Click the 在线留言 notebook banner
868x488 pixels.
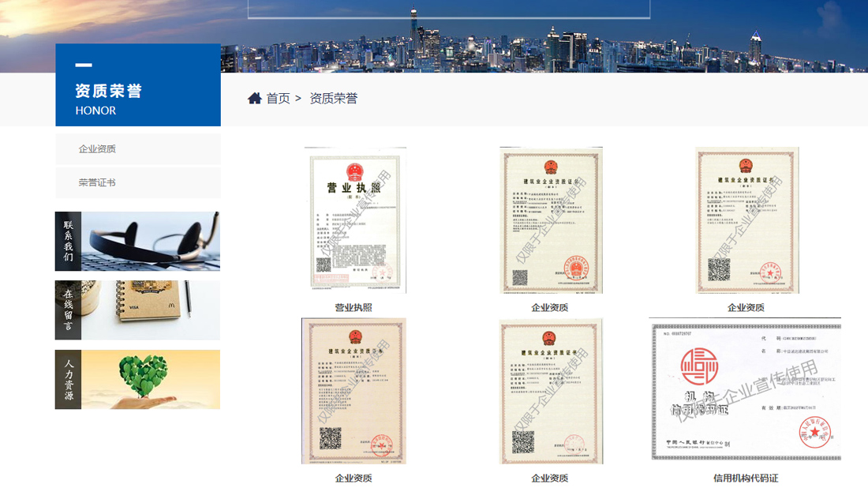(137, 310)
